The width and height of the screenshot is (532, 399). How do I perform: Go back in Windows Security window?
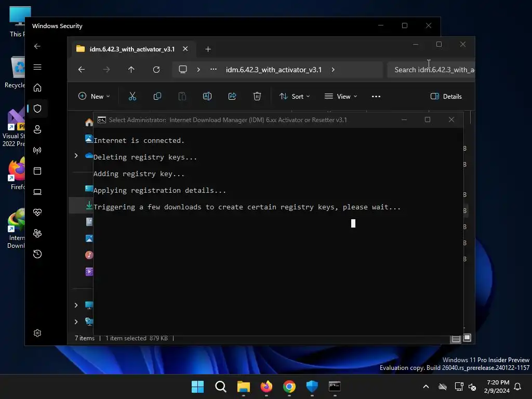tap(37, 46)
